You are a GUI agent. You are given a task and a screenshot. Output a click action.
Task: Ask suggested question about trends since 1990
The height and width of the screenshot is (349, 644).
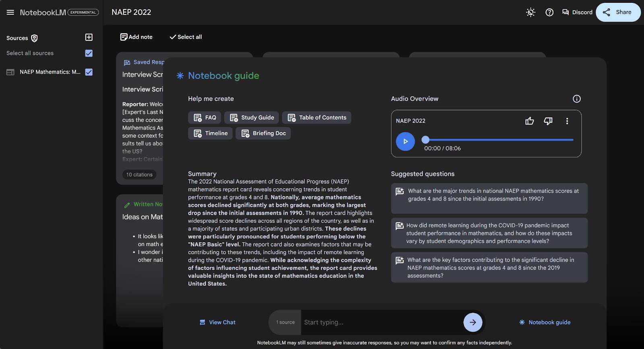tap(489, 198)
